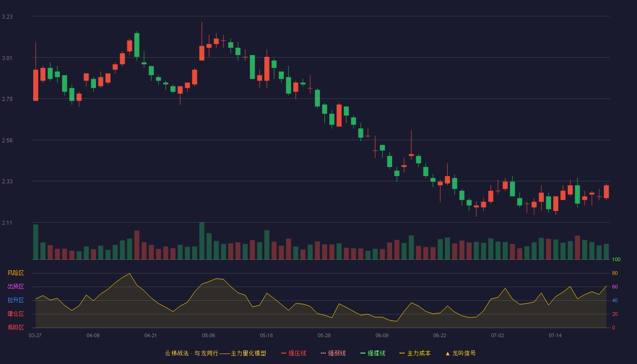The height and width of the screenshot is (364, 637).
Task: Toggle the 强弱线 legend series
Action: 333,353
